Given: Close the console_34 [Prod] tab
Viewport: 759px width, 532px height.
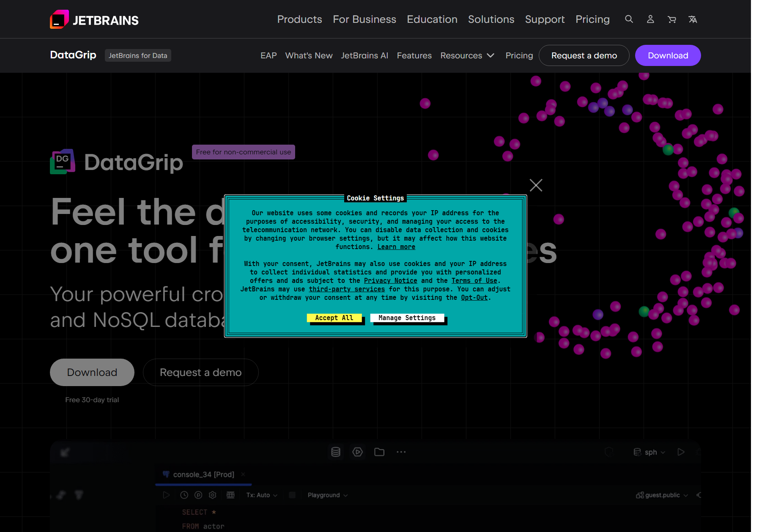Looking at the screenshot, I should (x=243, y=474).
